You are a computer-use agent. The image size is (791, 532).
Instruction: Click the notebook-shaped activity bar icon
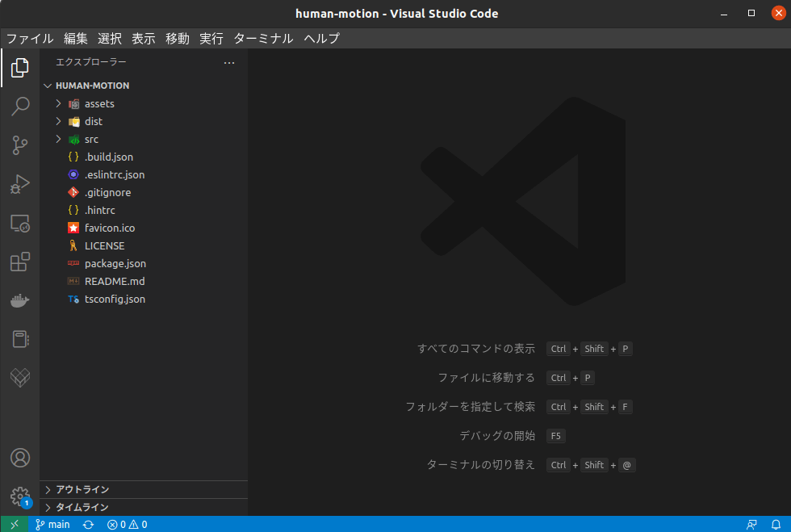click(19, 339)
